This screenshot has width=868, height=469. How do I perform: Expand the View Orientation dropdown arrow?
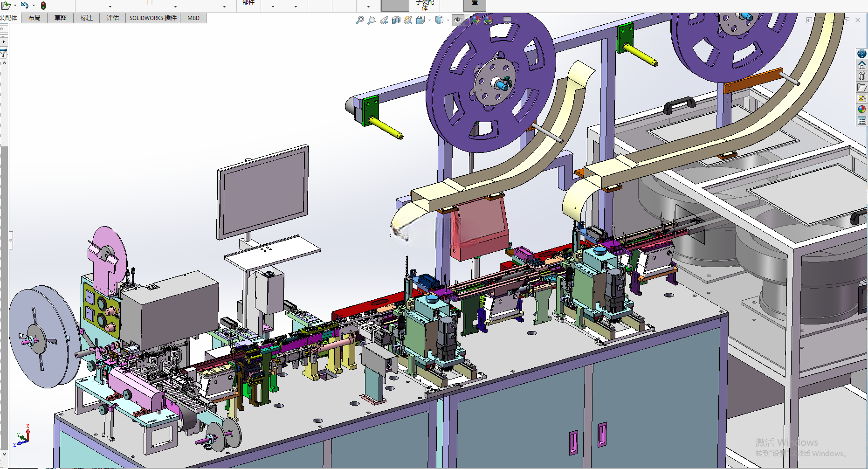click(429, 20)
